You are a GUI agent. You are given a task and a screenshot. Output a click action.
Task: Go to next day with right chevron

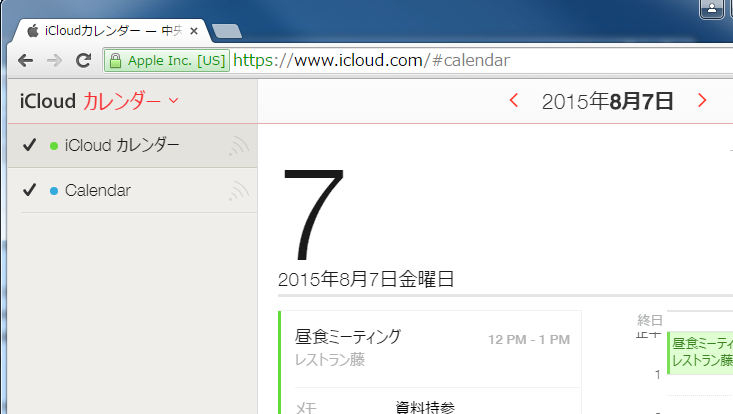click(x=702, y=100)
